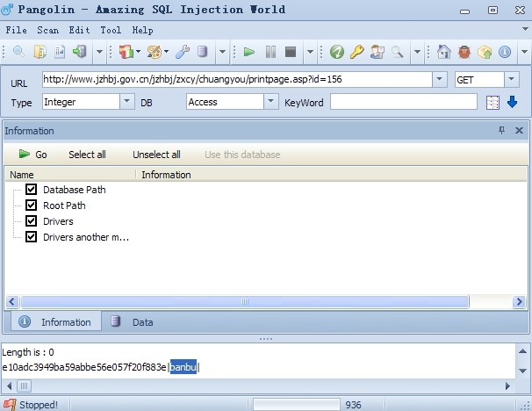The width and height of the screenshot is (532, 411).
Task: Uncheck the Drivers checkbox
Action: pyautogui.click(x=32, y=221)
